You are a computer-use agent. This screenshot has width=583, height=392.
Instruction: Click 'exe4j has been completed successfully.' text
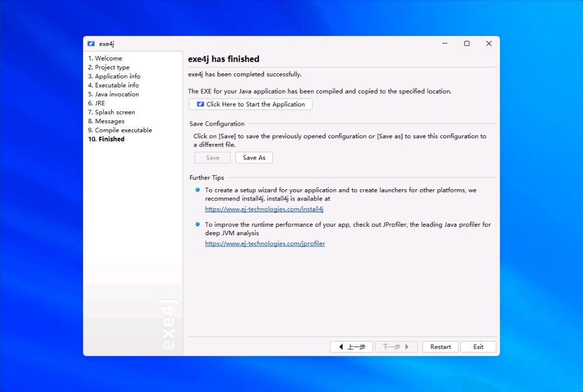click(244, 74)
